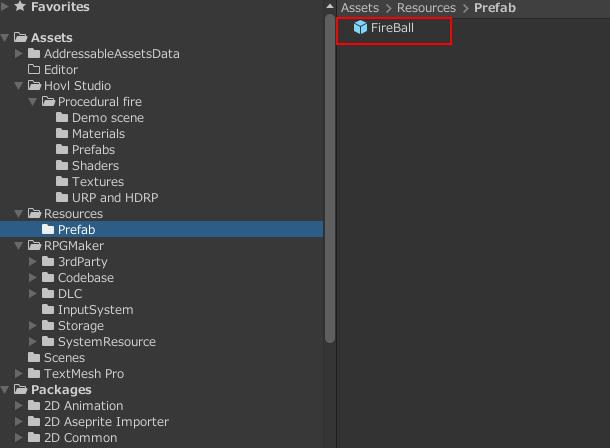Click the Editor empty folder icon
The height and width of the screenshot is (448, 610).
tap(34, 69)
